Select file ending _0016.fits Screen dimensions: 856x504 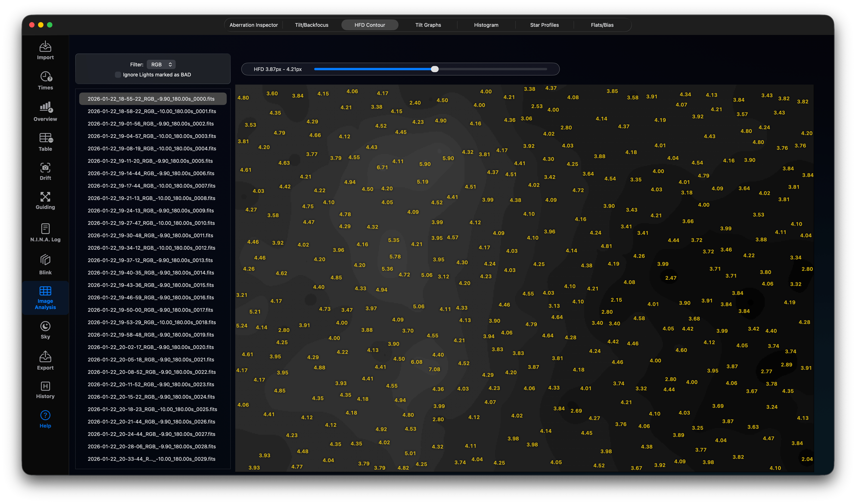[x=153, y=298]
